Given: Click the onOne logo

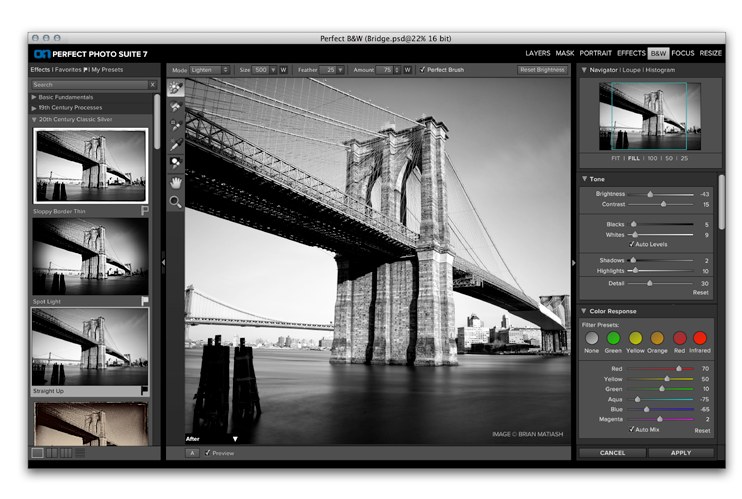Looking at the screenshot, I should point(42,54).
